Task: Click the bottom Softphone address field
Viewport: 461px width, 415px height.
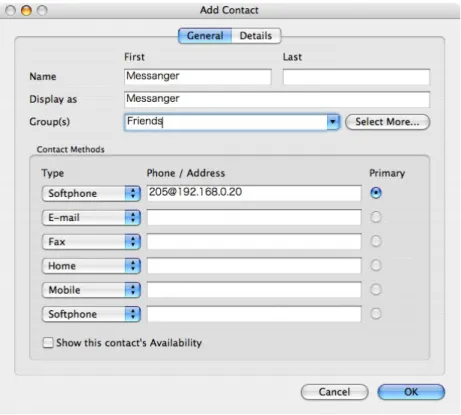Action: tap(254, 314)
